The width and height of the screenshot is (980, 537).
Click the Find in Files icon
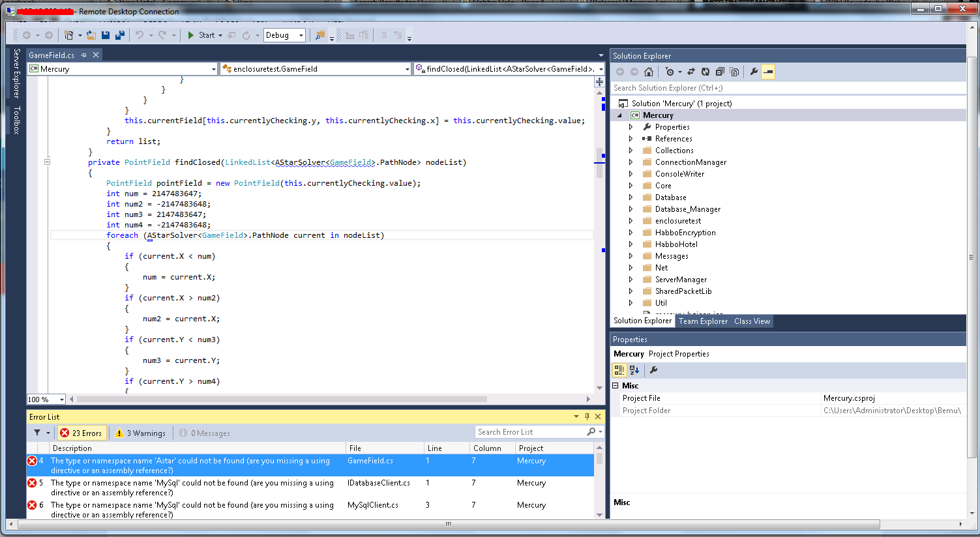click(320, 35)
